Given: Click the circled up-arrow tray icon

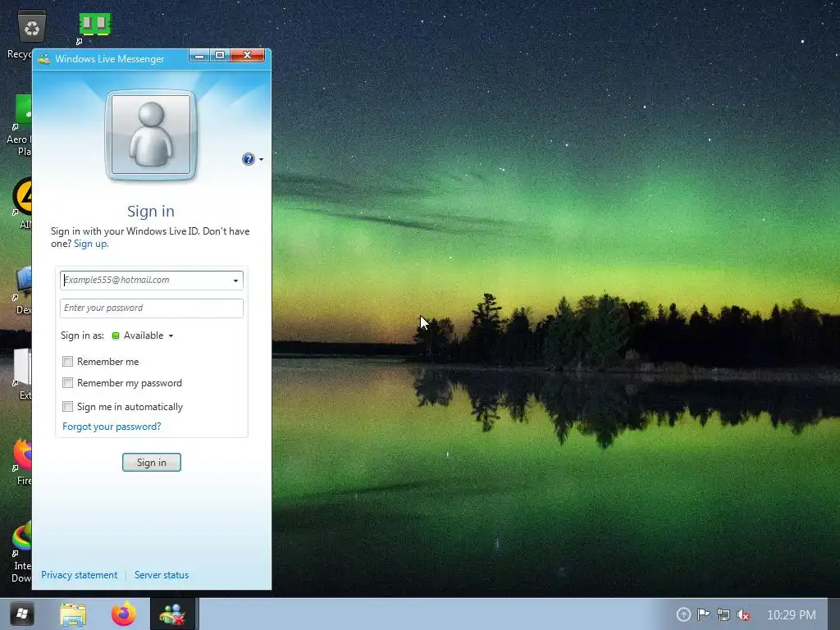Looking at the screenshot, I should [x=683, y=614].
